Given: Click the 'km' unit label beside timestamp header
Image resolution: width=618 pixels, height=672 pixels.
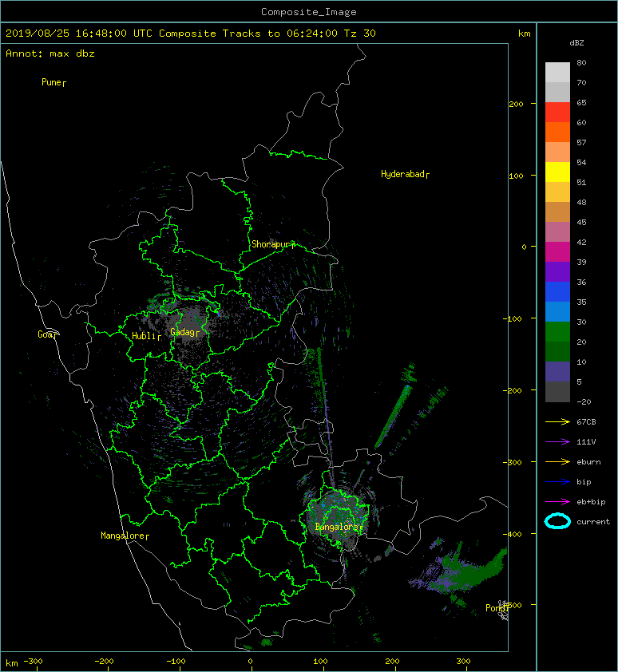Looking at the screenshot, I should [524, 34].
